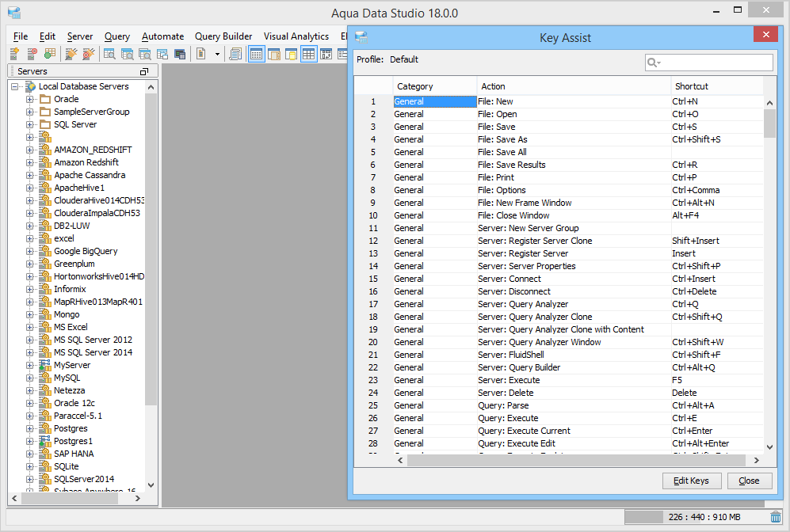
Task: Click the Register Server toolbar icon
Action: point(13,54)
